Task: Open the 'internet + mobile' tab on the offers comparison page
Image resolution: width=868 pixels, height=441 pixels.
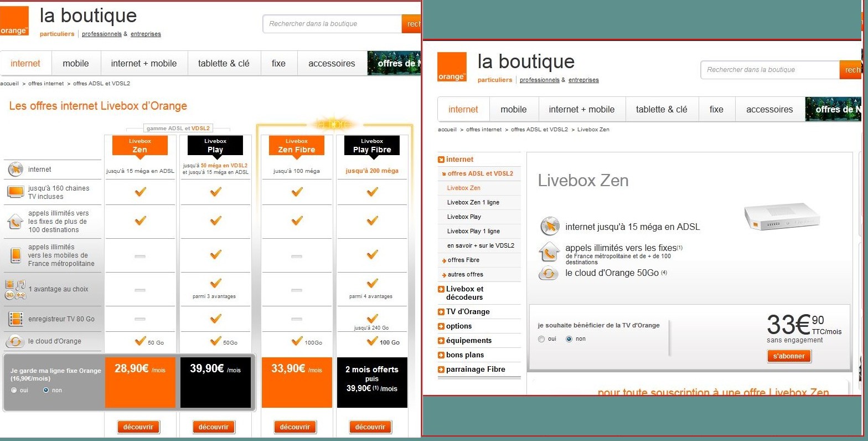Action: (144, 64)
